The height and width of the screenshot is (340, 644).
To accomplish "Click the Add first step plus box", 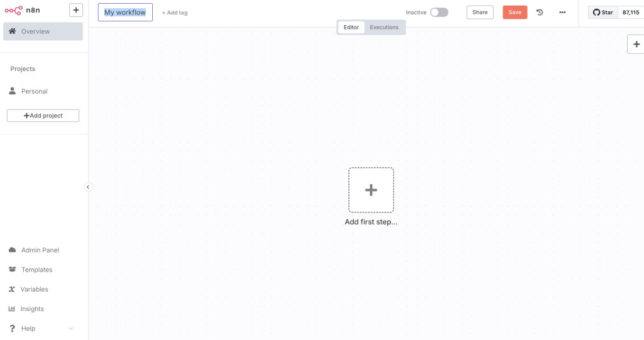I will [371, 190].
